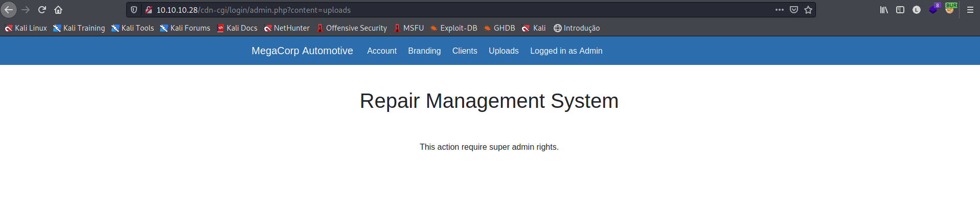980x206 pixels.
Task: Open tracking protection shield icon
Action: (134, 10)
